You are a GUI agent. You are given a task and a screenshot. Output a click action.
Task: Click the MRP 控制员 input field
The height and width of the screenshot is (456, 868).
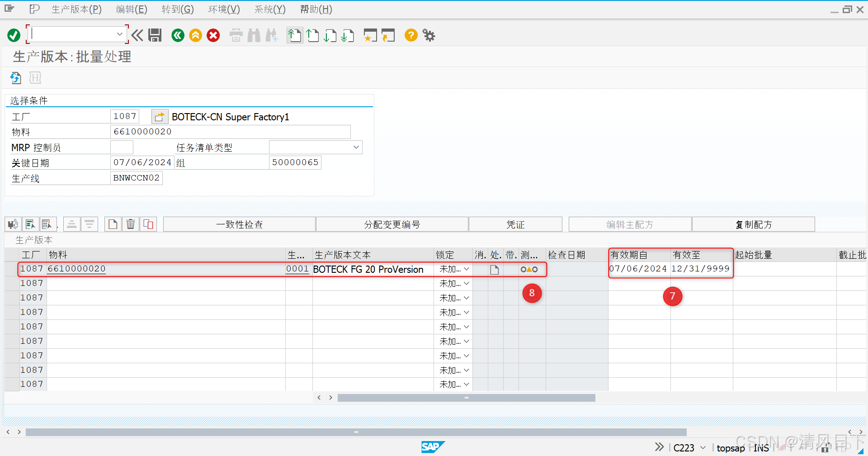click(122, 147)
